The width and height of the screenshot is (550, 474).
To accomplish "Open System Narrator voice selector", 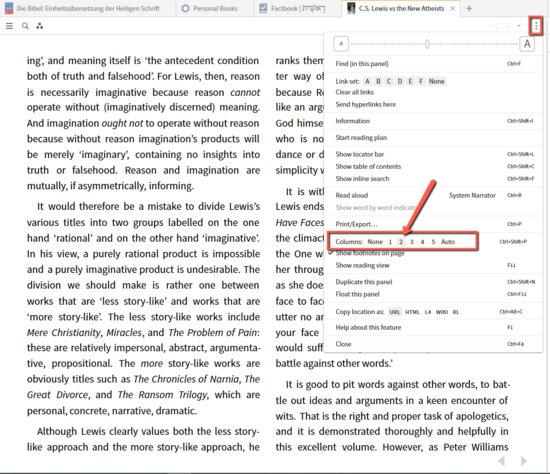I will (x=472, y=195).
